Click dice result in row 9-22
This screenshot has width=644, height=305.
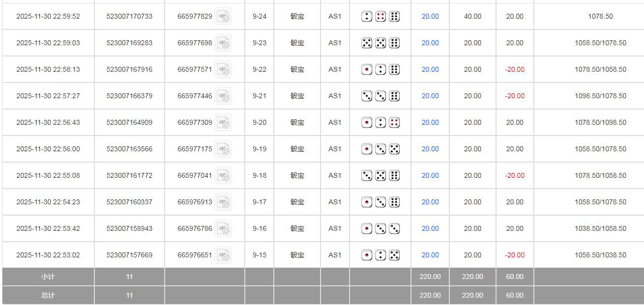[381, 69]
